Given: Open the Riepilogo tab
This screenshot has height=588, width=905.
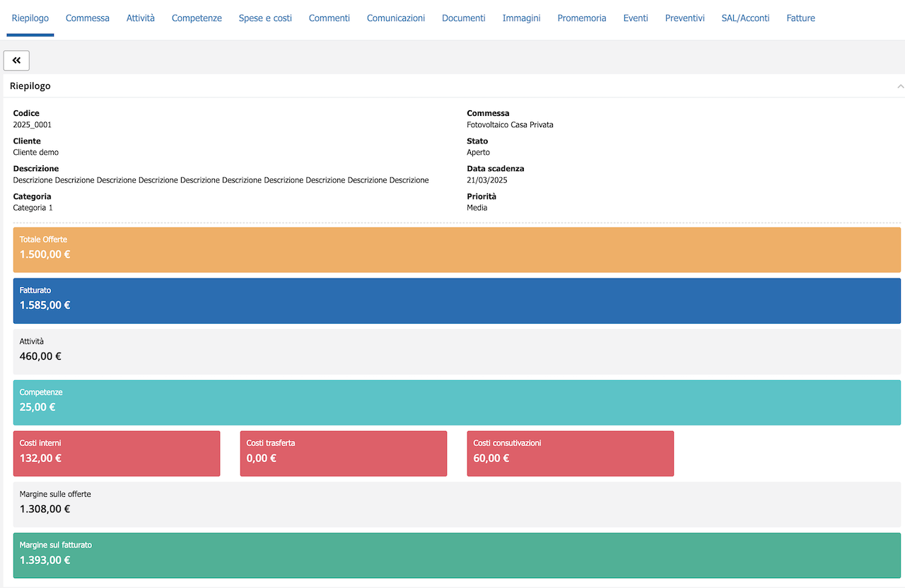Looking at the screenshot, I should [x=30, y=18].
